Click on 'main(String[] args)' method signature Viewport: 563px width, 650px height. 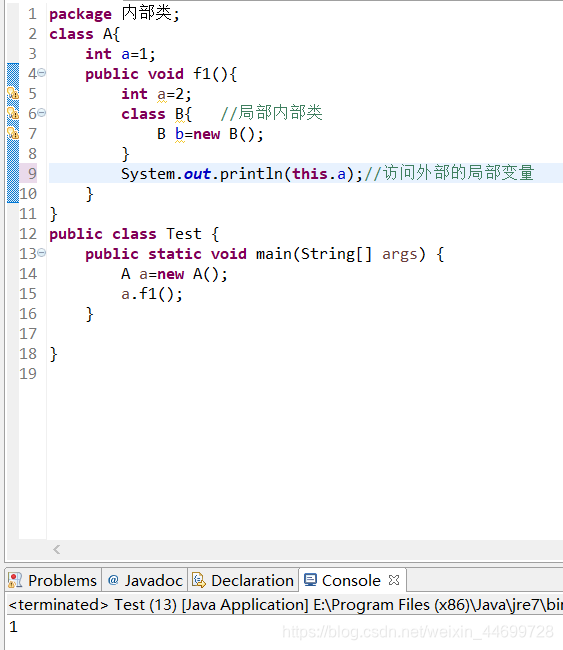341,254
